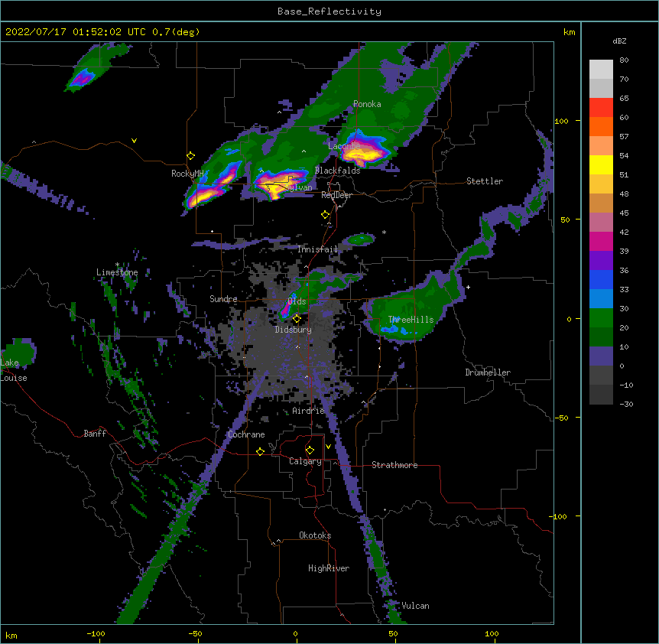Click the km unit label at top right
The image size is (659, 644).
pos(569,32)
